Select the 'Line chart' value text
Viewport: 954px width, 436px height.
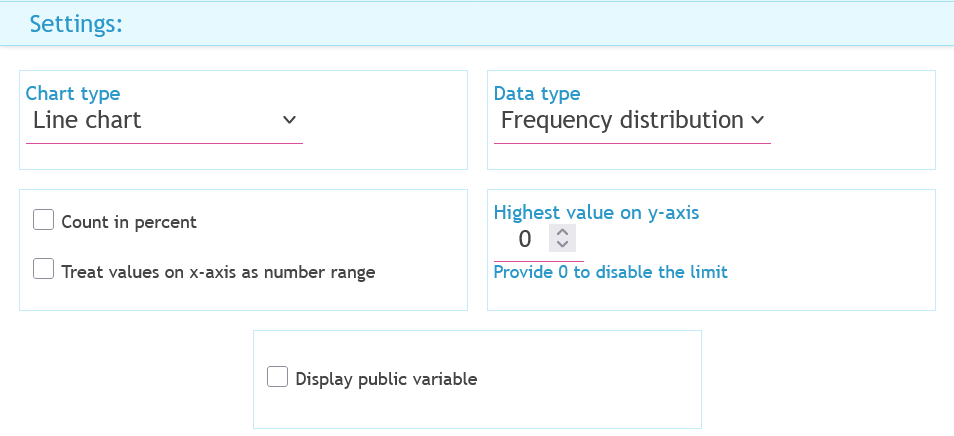pyautogui.click(x=87, y=121)
